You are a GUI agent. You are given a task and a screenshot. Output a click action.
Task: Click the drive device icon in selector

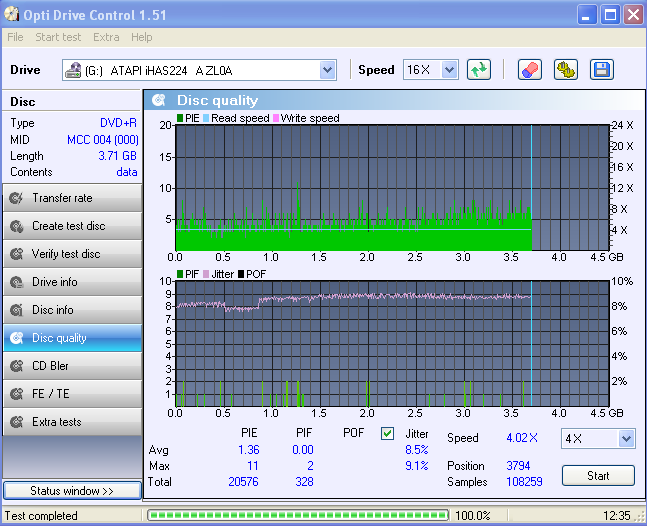pos(73,70)
